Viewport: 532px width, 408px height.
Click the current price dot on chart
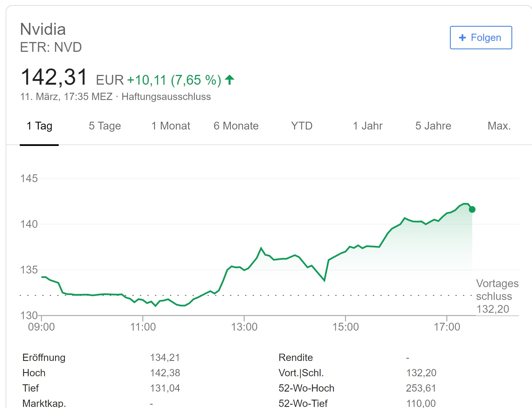pos(472,209)
